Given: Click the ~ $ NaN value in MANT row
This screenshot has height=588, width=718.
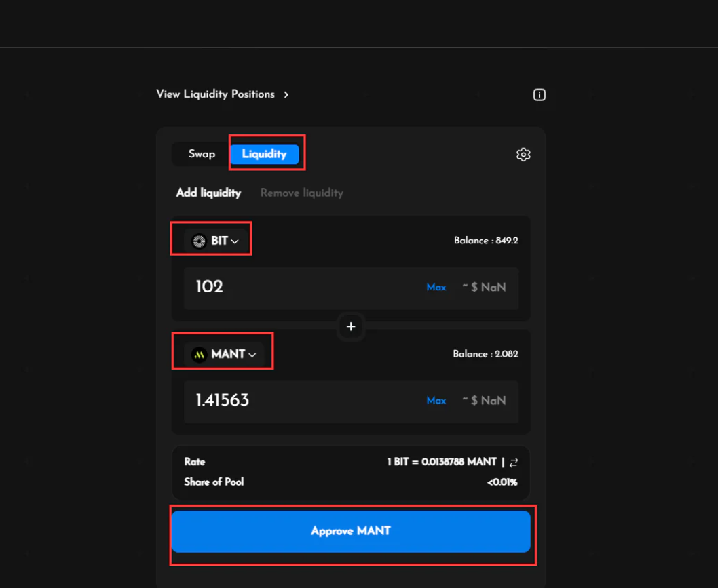Looking at the screenshot, I should 484,400.
